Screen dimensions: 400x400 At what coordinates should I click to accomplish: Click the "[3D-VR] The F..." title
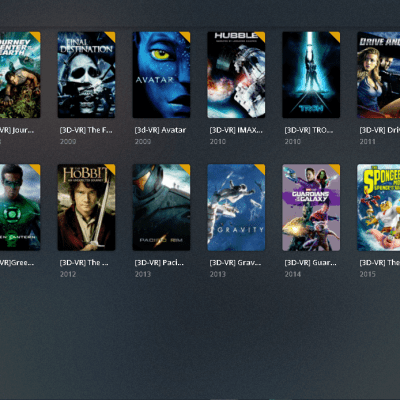(86, 130)
